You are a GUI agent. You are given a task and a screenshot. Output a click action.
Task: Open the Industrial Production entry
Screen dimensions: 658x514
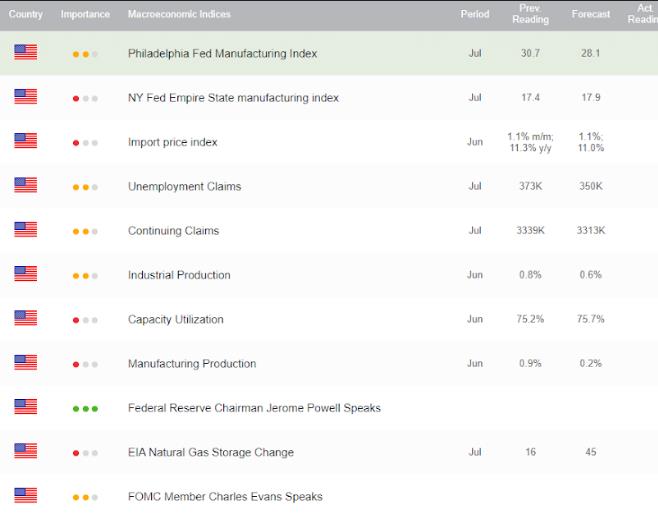pyautogui.click(x=179, y=275)
